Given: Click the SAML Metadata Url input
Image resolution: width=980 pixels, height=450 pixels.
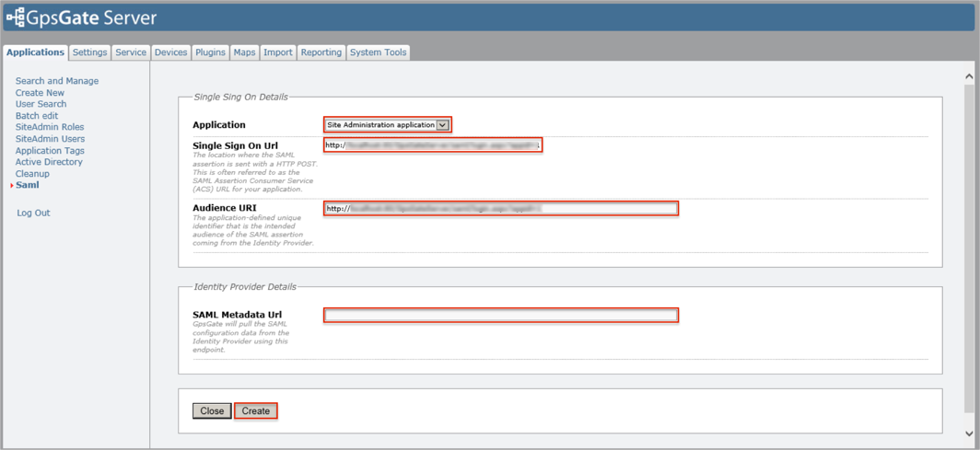Looking at the screenshot, I should pos(500,316).
